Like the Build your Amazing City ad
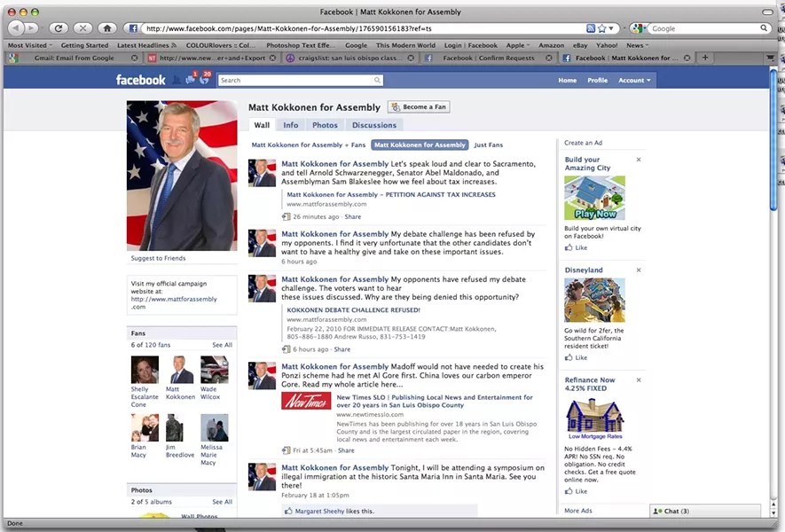785x532 pixels. coord(577,247)
